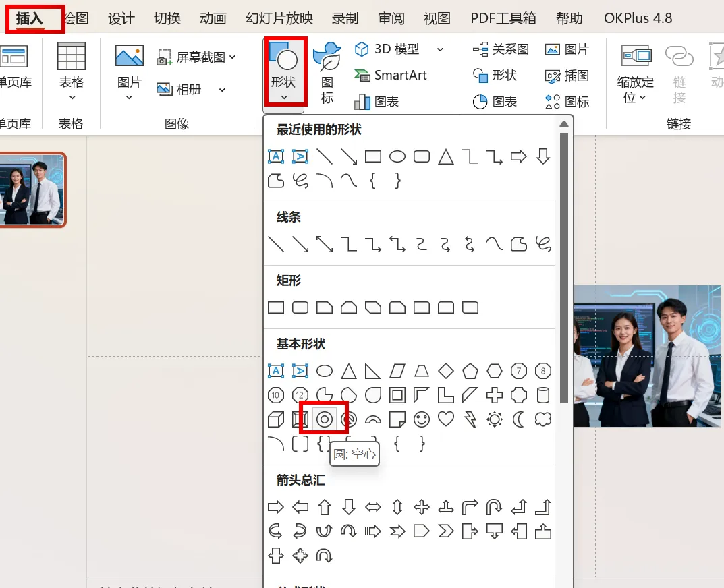The width and height of the screenshot is (724, 588).
Task: Choose the cross (plus) shape in Basic Shapes
Action: tap(495, 395)
